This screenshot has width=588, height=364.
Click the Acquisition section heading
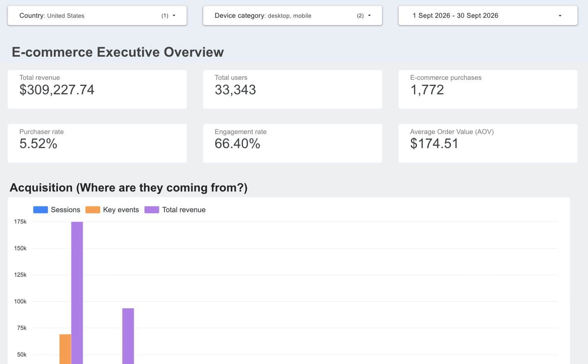pos(128,188)
